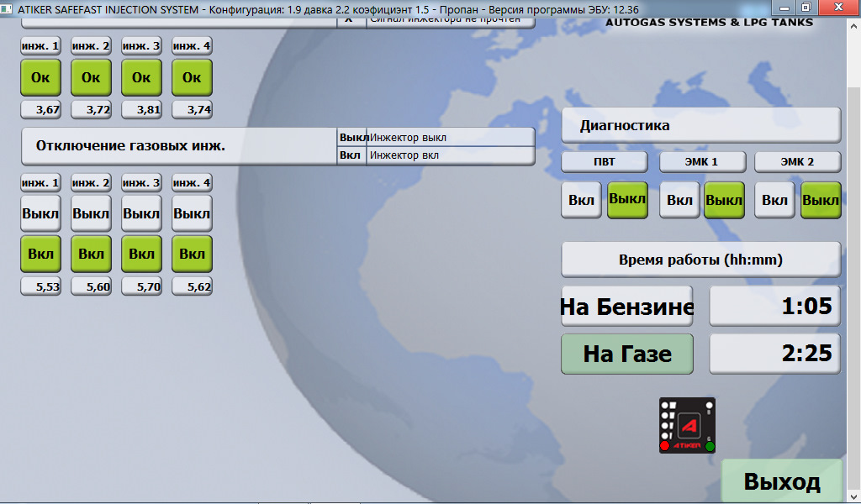Click the red indicator dot on device image
The height and width of the screenshot is (504, 861).
coord(664,445)
